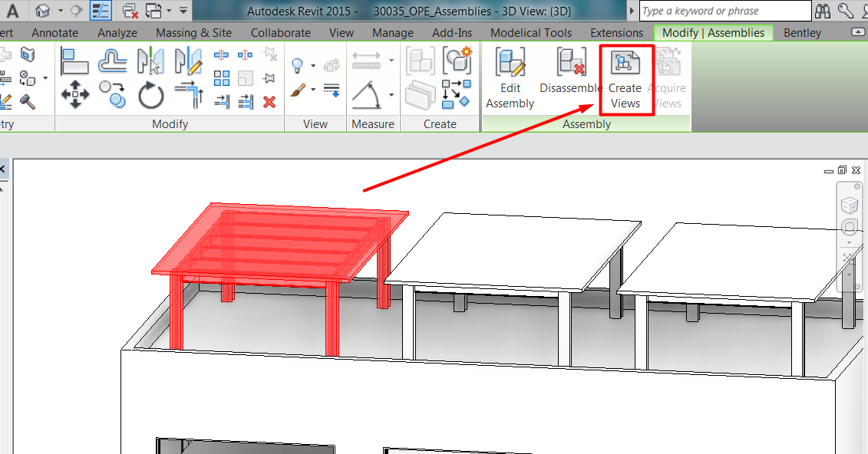Image resolution: width=868 pixels, height=454 pixels.
Task: Select Trim/Extend to Corner tool
Action: tap(189, 94)
